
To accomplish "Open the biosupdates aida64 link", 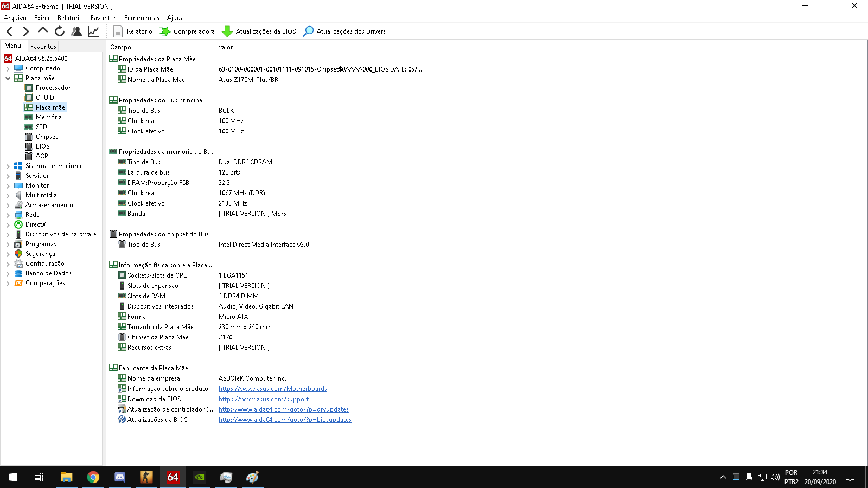I will (285, 420).
